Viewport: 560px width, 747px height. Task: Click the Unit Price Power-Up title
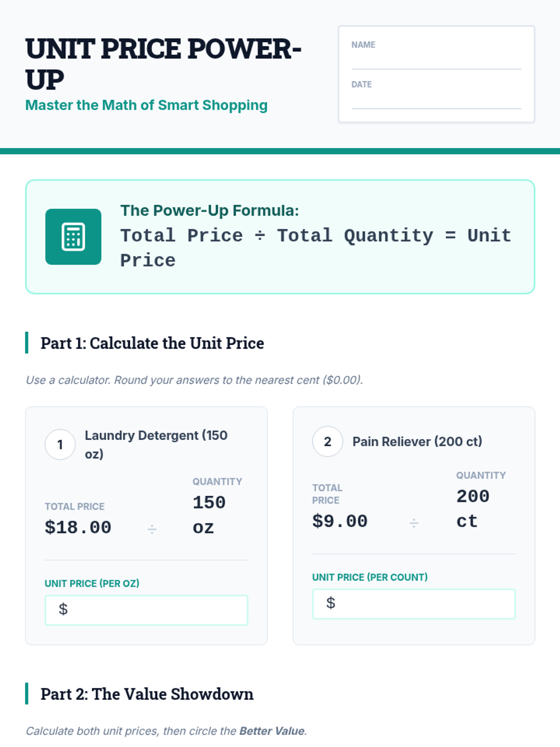pos(163,64)
